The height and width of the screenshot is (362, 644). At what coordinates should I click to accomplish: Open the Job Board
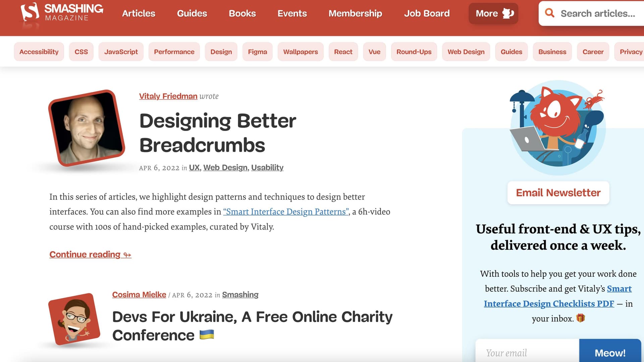[427, 13]
